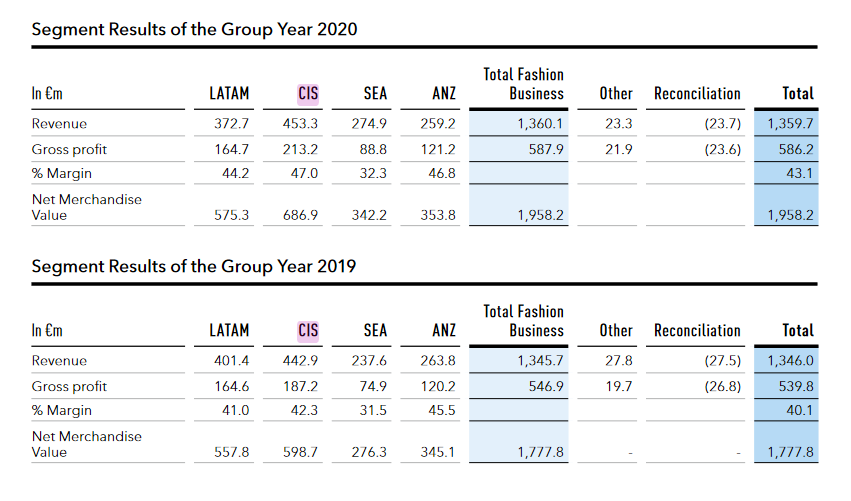Select the 2020 total revenue value 1,359.7
Screen dimensions: 851x501
[x=790, y=124]
